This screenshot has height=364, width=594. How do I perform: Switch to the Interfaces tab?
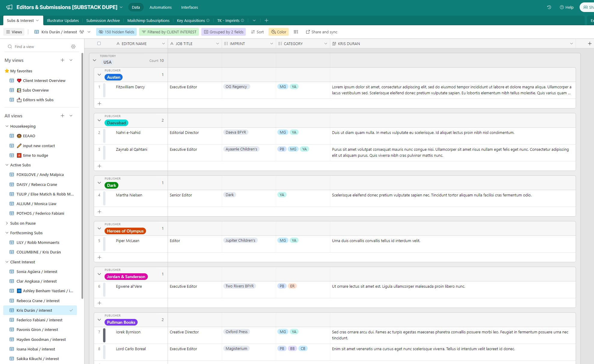189,7
